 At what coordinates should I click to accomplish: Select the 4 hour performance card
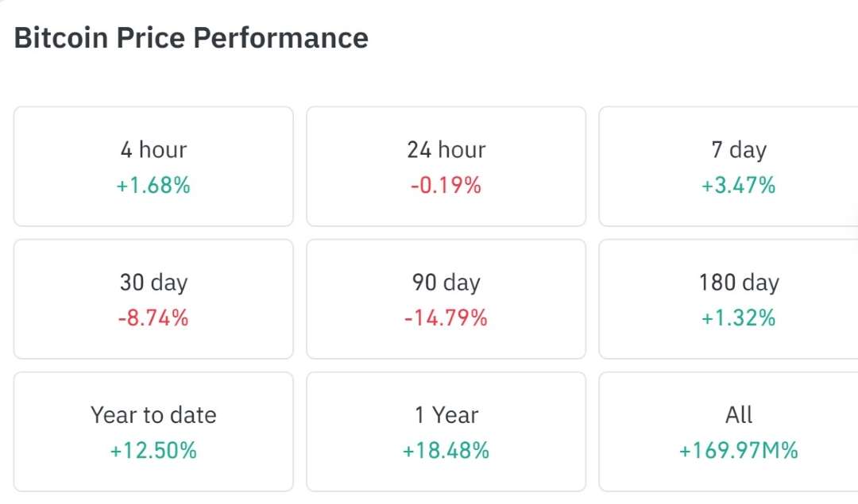point(153,165)
